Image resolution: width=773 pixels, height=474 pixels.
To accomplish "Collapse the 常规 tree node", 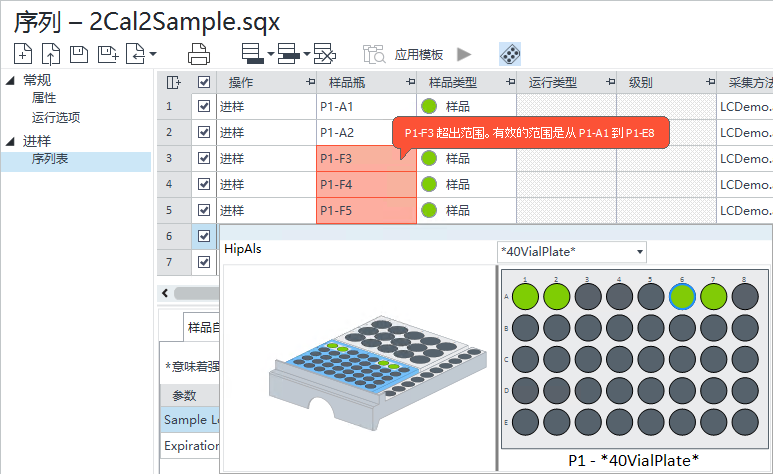I will tap(10, 80).
